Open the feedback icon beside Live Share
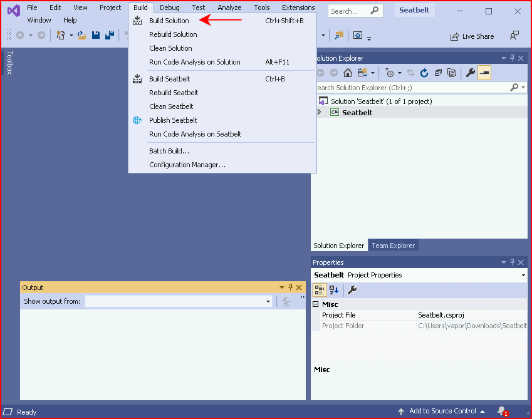Image resolution: width=532 pixels, height=419 pixels. 514,36
